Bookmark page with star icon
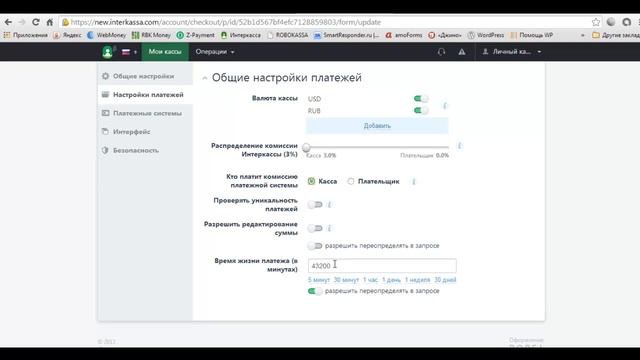640x360 pixels. click(x=596, y=22)
